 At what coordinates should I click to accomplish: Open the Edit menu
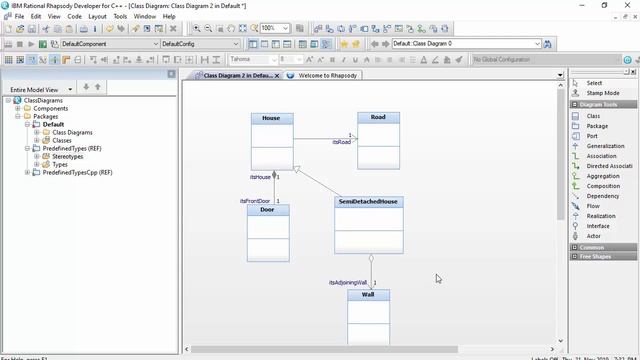point(36,16)
